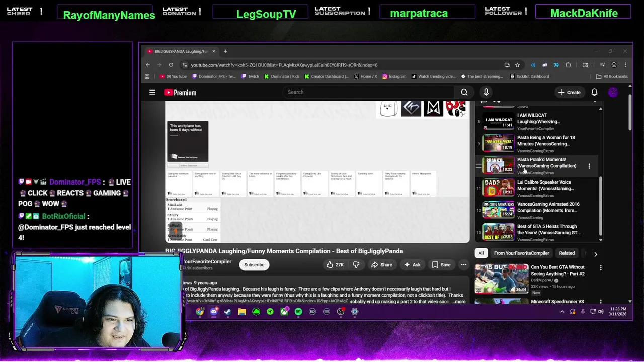644x362 pixels.
Task: Open Steam from the taskbar
Action: [x=227, y=312]
